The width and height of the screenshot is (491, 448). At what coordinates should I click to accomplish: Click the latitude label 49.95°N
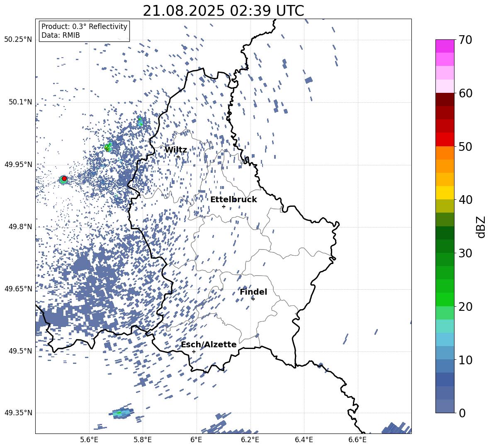click(x=18, y=164)
